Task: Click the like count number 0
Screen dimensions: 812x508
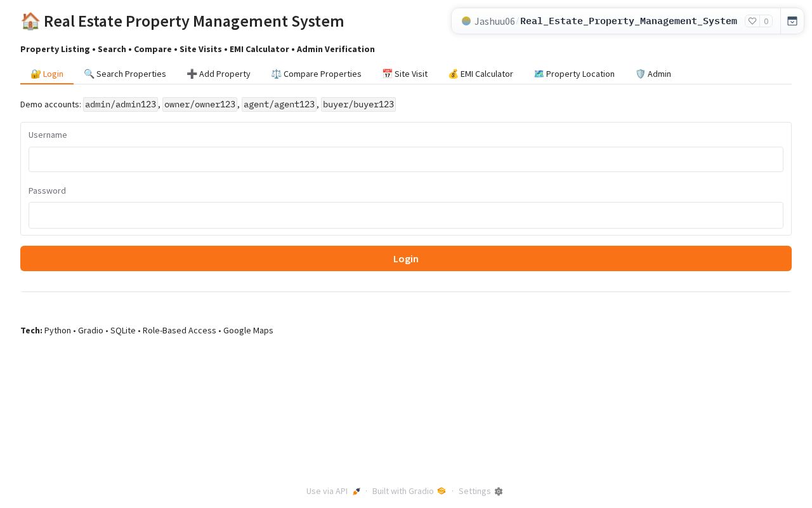Action: point(766,21)
